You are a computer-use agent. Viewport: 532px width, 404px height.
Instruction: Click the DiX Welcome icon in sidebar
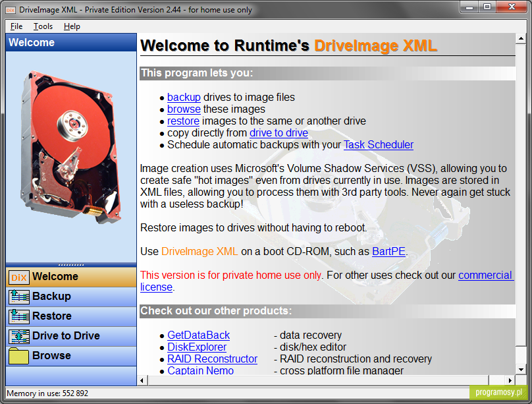18,277
